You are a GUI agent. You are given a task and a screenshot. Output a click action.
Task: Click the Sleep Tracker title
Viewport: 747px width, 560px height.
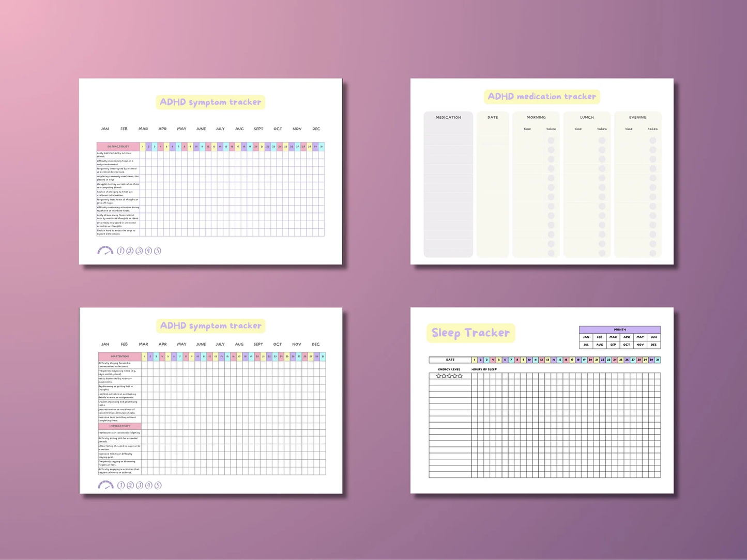[x=470, y=333]
